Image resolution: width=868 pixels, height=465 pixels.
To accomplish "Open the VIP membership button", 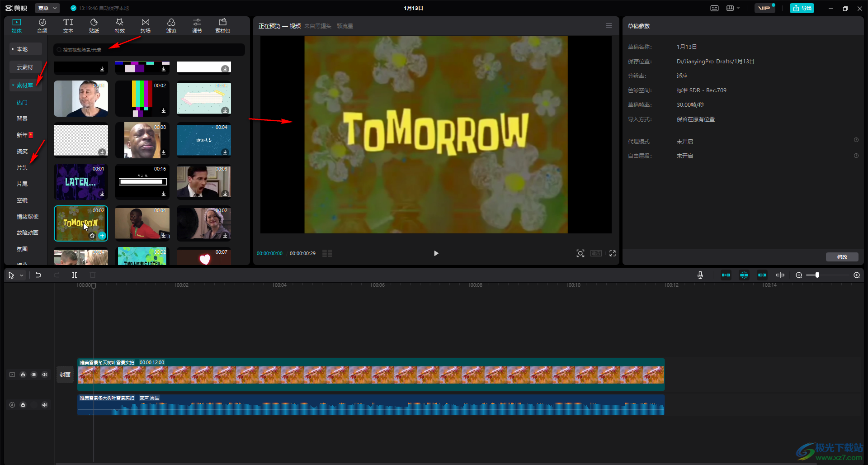I will coord(764,8).
